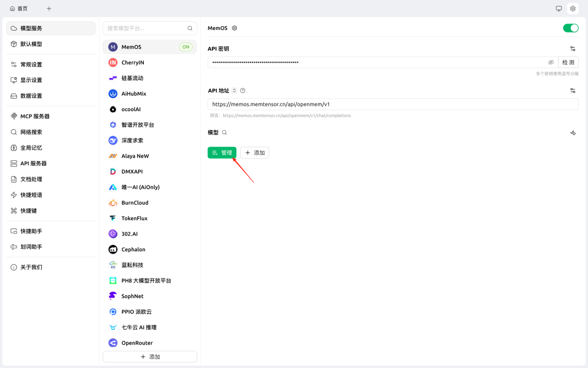
Task: Click the model health check icon
Action: (x=573, y=132)
